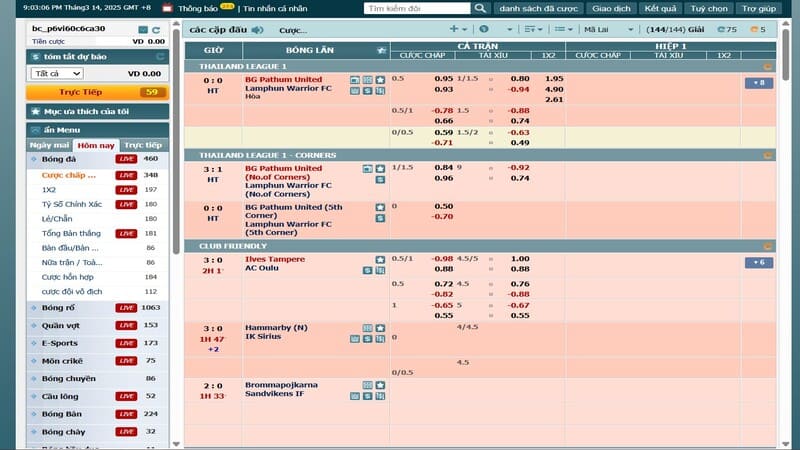Toggle the sound speaker icon beside các cặp đấu
The height and width of the screenshot is (450, 800).
[x=258, y=30]
